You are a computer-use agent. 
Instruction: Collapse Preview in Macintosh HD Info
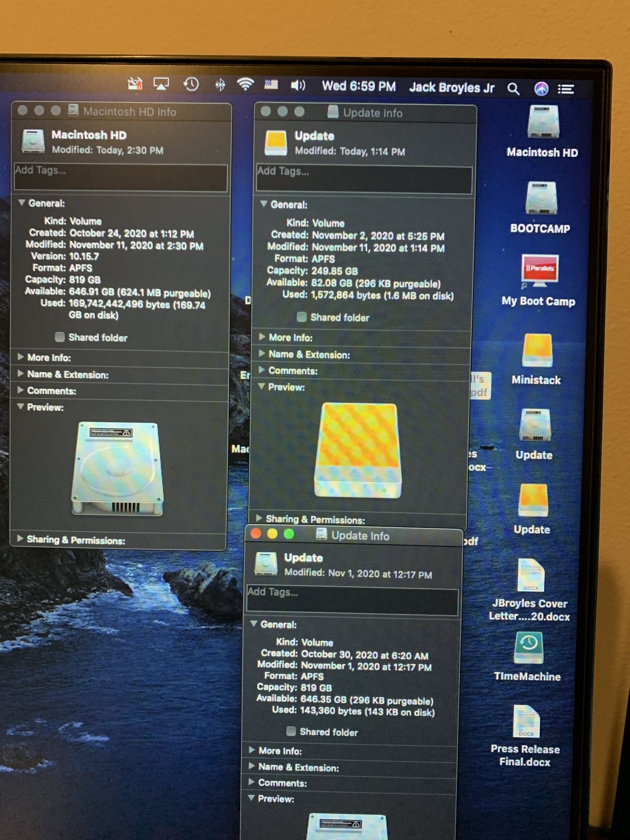pyautogui.click(x=21, y=407)
